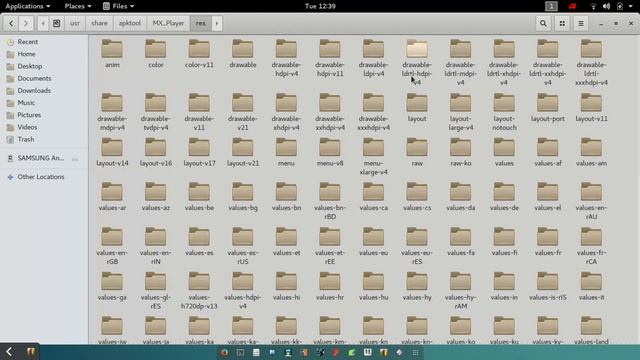Select the values-ar folder
The image size is (640, 360).
point(112,196)
